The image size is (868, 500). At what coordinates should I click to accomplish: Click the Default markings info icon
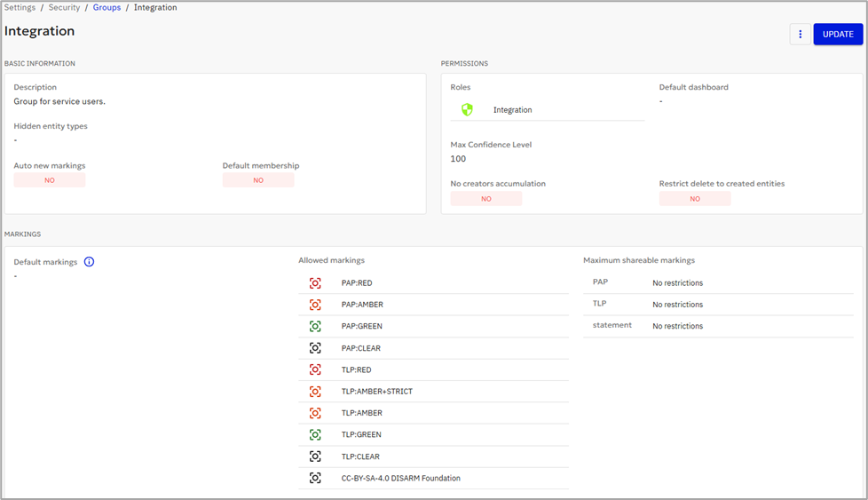(x=89, y=262)
